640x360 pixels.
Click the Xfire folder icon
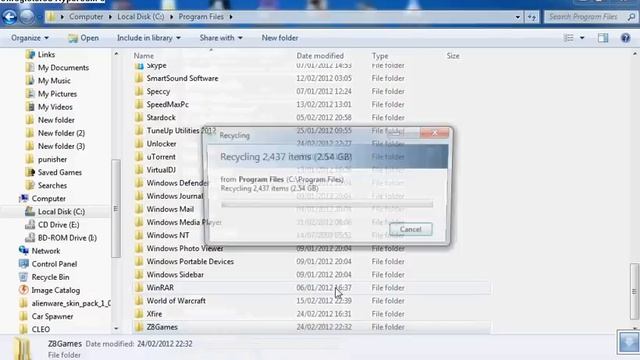139,314
